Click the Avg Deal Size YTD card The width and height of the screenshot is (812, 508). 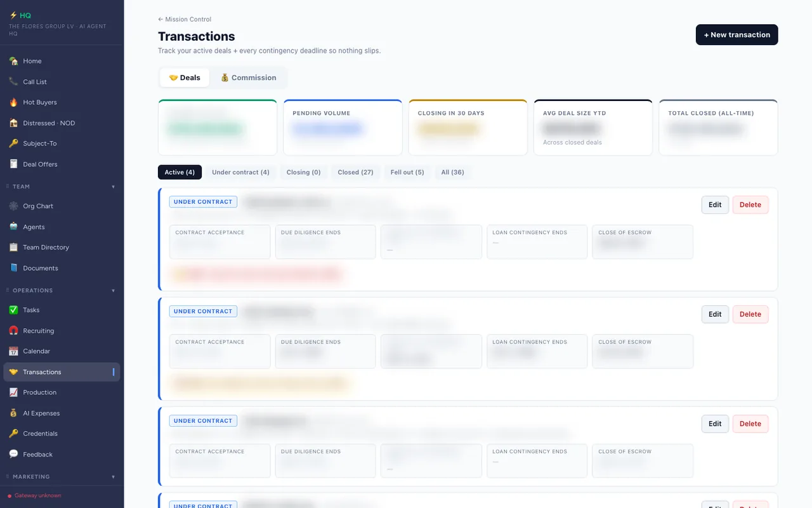tap(593, 127)
